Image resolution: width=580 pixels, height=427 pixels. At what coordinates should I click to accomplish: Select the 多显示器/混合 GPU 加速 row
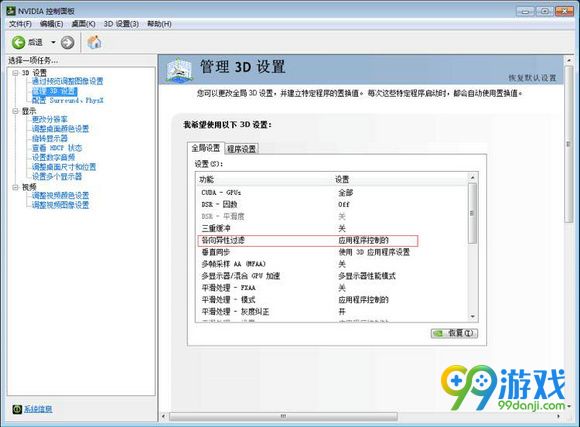tap(332, 276)
